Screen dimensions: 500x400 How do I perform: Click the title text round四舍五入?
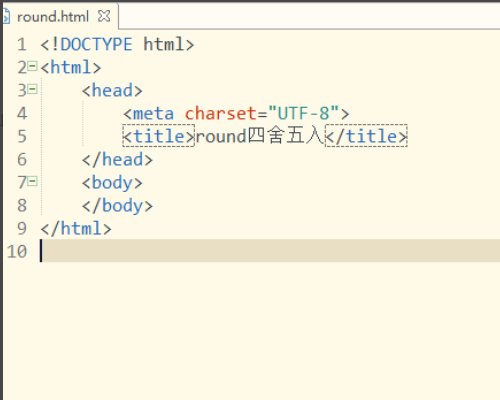[260, 136]
